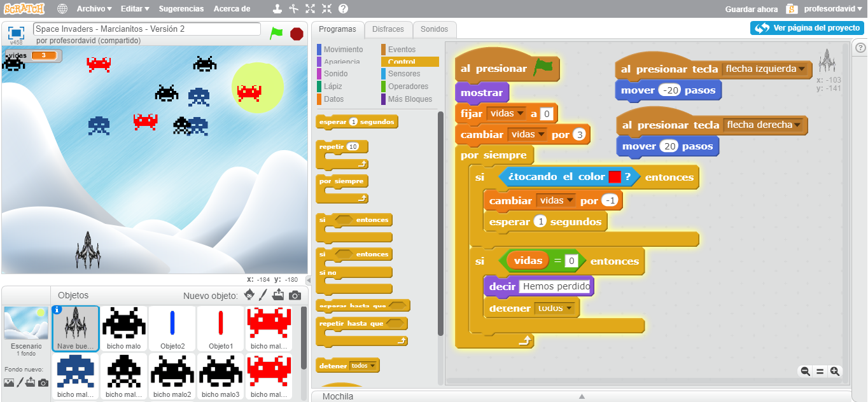This screenshot has height=402, width=868.
Task: Click the blocks palette scrollbar
Action: pyautogui.click(x=440, y=223)
